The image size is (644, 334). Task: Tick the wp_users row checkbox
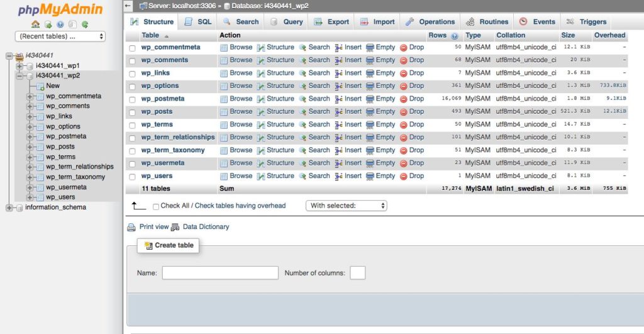coord(132,177)
